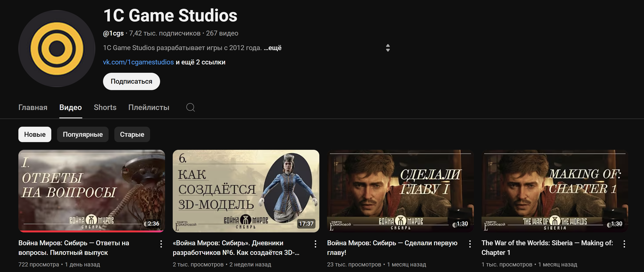Open options menu for 'Сделали первую главу' video
The image size is (644, 272).
click(x=470, y=244)
